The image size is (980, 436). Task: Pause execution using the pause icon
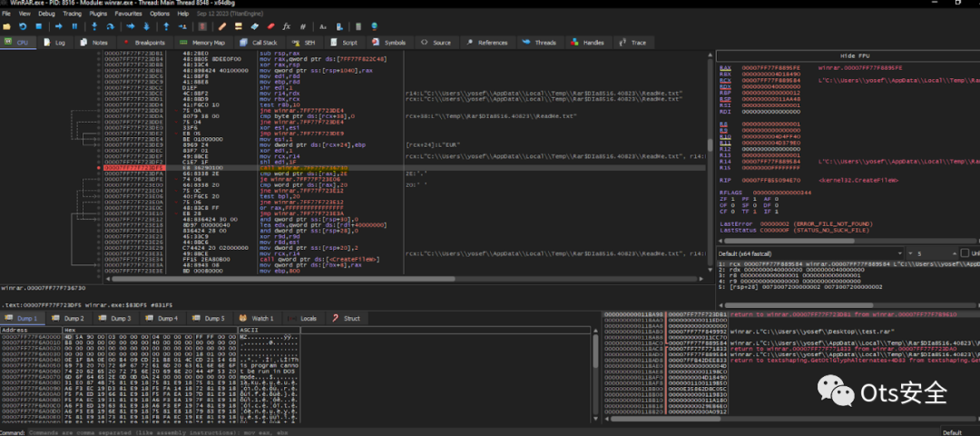coord(75,26)
